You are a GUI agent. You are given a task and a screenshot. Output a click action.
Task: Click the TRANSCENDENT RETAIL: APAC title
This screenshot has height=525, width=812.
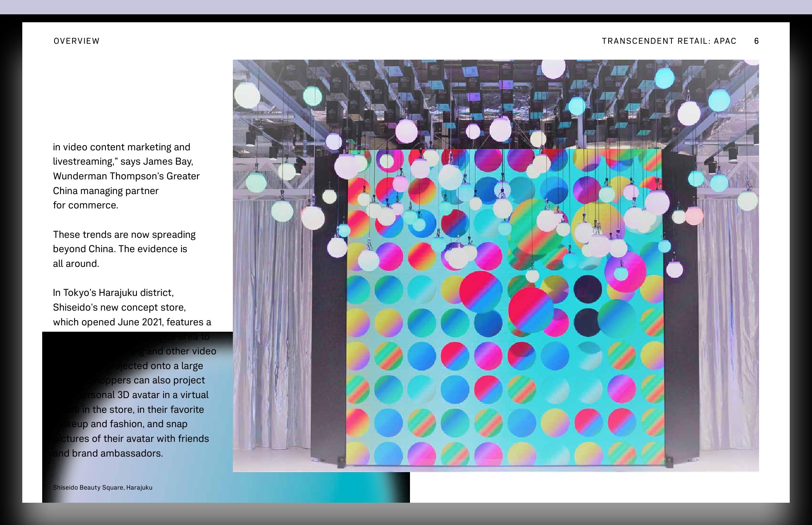(669, 41)
